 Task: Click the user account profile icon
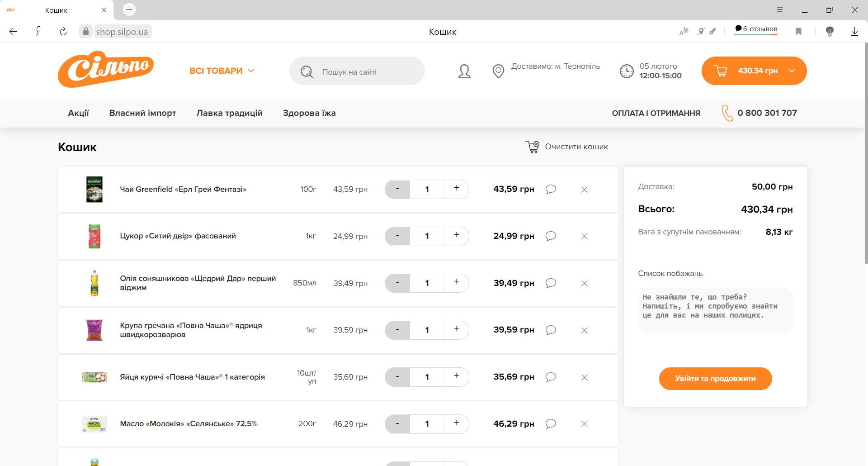coord(464,71)
